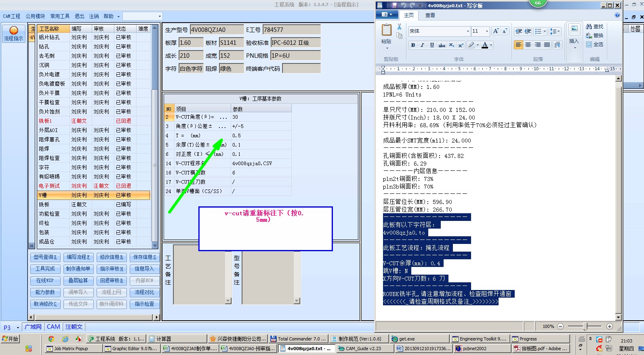644x355 pixels.
Task: Click font color A swatch
Action: (485, 45)
